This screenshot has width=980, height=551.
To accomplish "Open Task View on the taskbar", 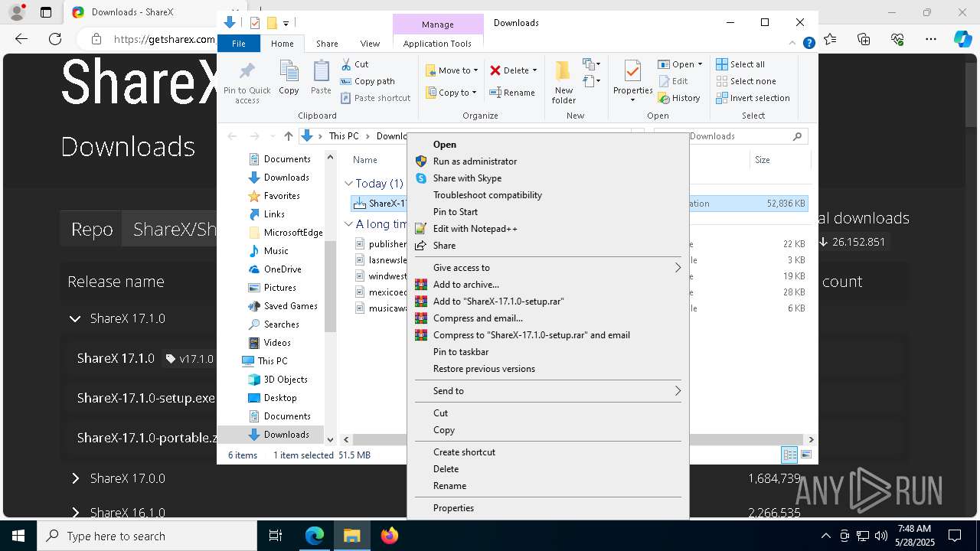I will pyautogui.click(x=276, y=536).
